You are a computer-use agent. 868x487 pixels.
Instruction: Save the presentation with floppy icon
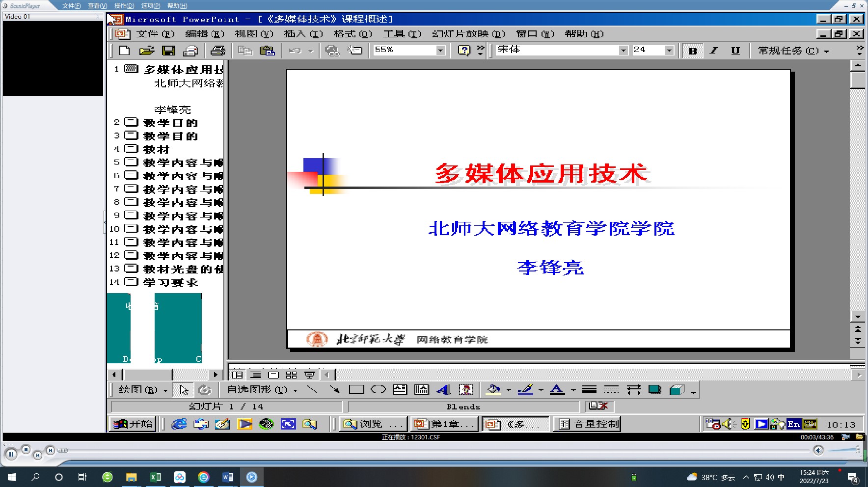click(168, 51)
